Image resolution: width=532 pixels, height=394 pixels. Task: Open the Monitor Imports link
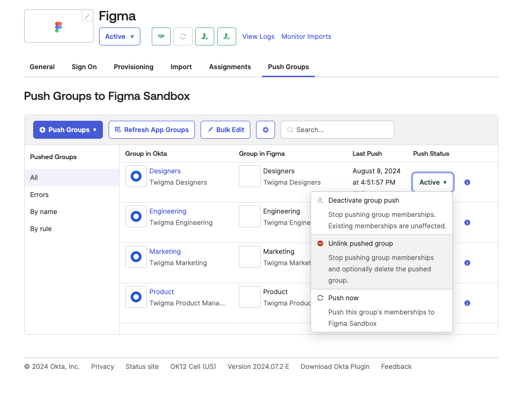(306, 36)
